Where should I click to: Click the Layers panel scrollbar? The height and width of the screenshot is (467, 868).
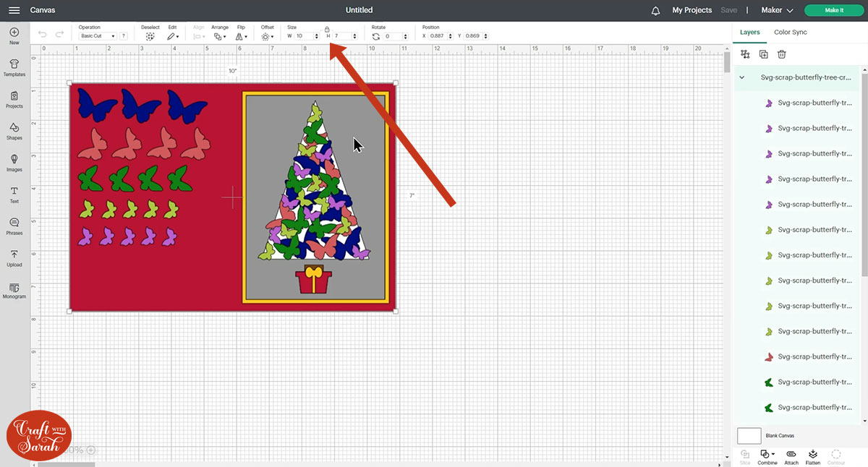click(864, 173)
